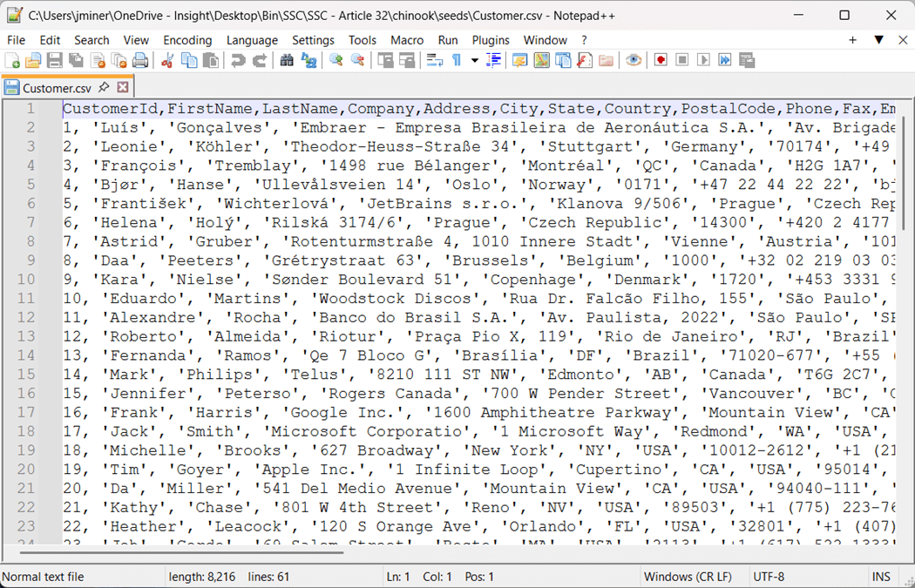
Task: Click Windows (CR LF) in status bar
Action: [688, 577]
